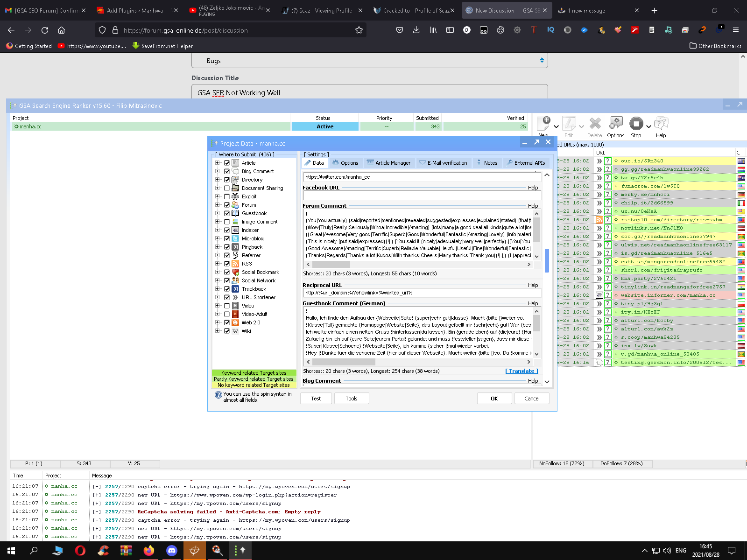747x560 pixels.
Task: Click the RSS engine icon
Action: pyautogui.click(x=235, y=264)
